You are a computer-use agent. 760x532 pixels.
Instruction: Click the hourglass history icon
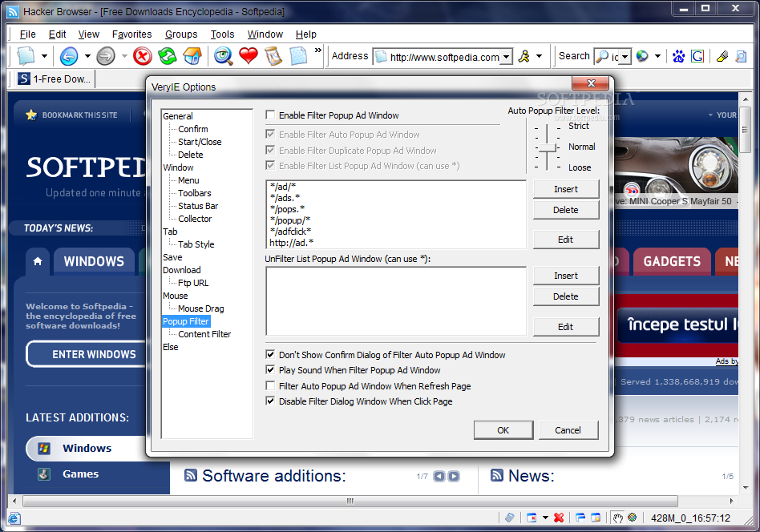(273, 56)
